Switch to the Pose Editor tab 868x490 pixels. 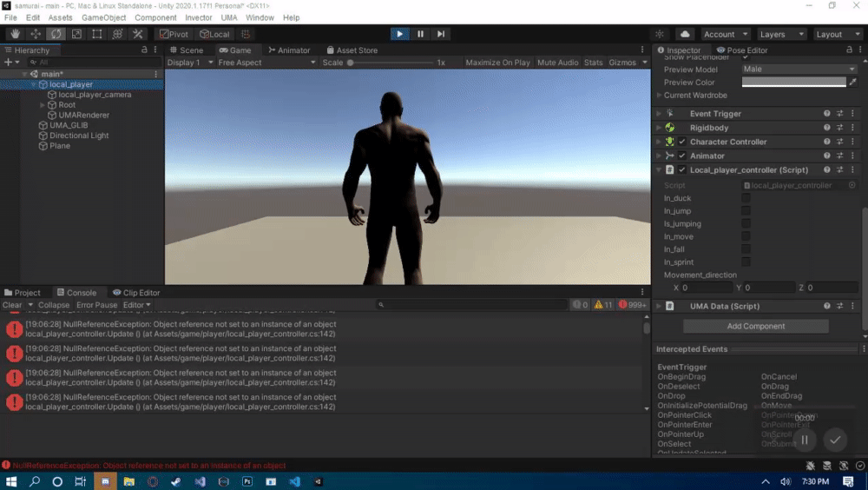tap(742, 50)
